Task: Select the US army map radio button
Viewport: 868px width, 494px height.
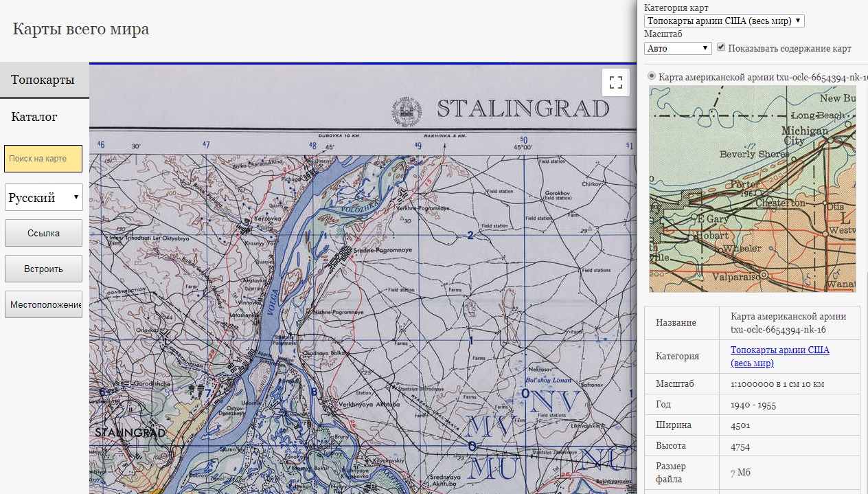Action: coord(652,76)
